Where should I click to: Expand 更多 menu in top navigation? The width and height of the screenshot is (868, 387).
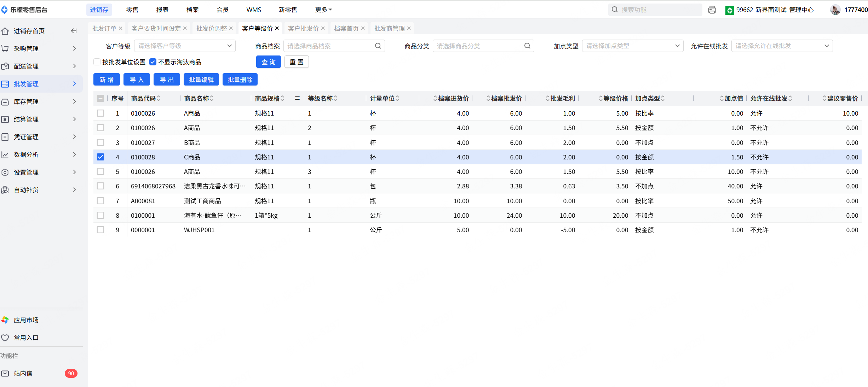click(x=323, y=10)
